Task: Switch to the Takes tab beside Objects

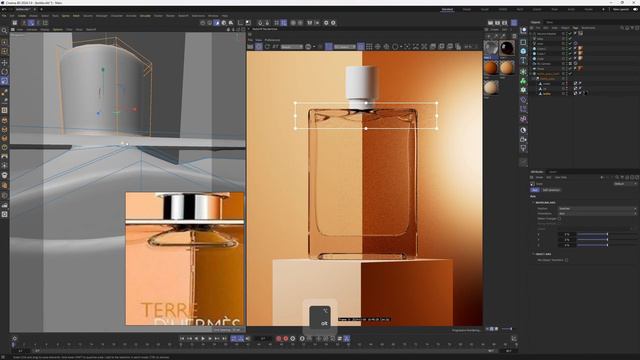Action: click(x=550, y=22)
